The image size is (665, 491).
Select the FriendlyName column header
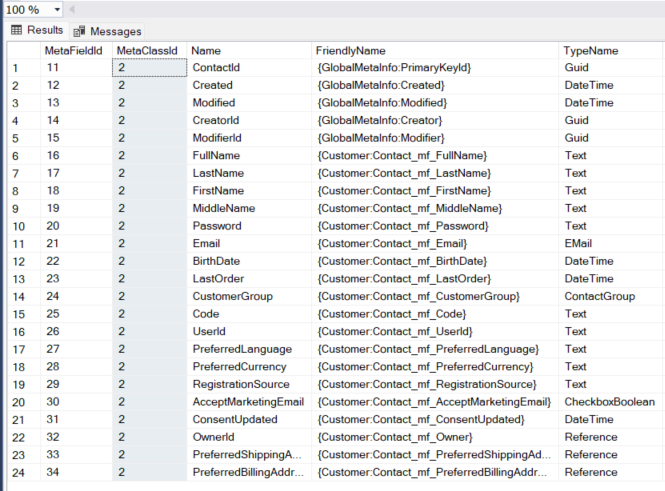click(x=350, y=50)
